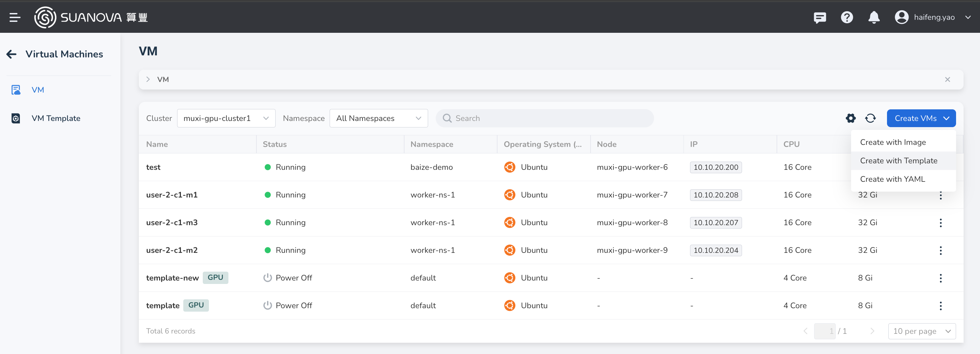Open the help question mark icon
The image size is (980, 354).
coord(847,17)
